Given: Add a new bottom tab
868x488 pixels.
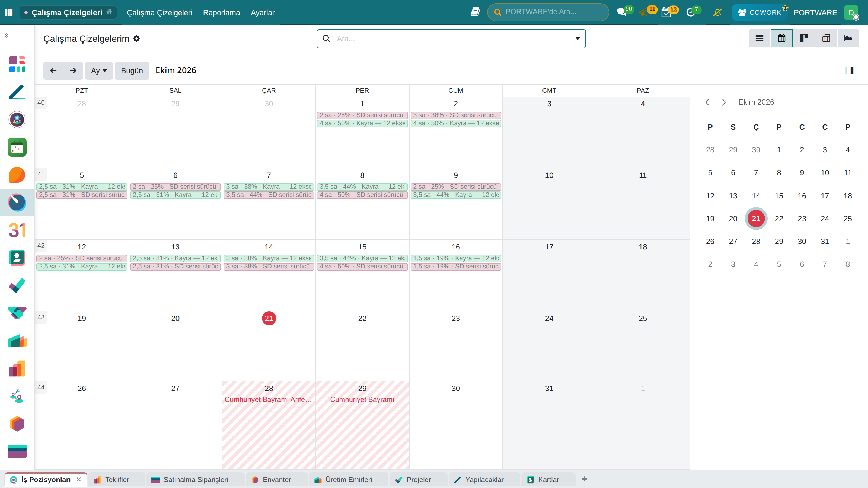Looking at the screenshot, I should coord(585,479).
